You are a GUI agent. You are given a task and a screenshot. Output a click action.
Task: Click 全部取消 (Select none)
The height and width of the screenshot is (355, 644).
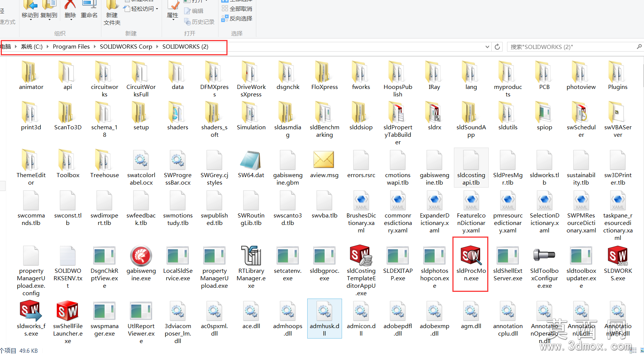237,9
